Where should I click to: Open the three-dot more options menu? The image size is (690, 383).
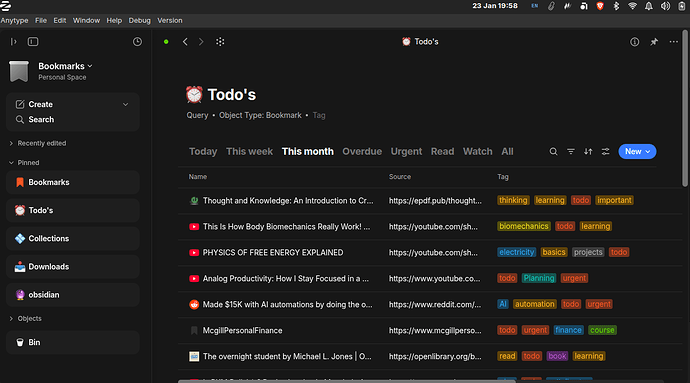674,42
